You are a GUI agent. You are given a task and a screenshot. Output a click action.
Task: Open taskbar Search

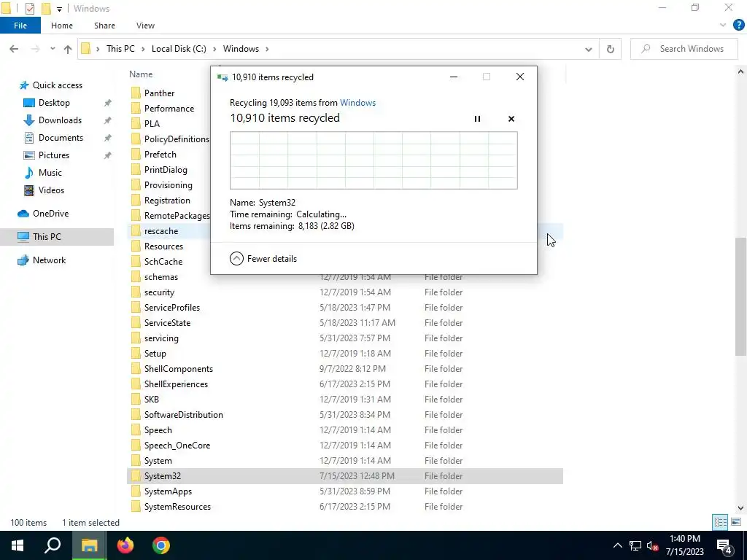coord(53,545)
